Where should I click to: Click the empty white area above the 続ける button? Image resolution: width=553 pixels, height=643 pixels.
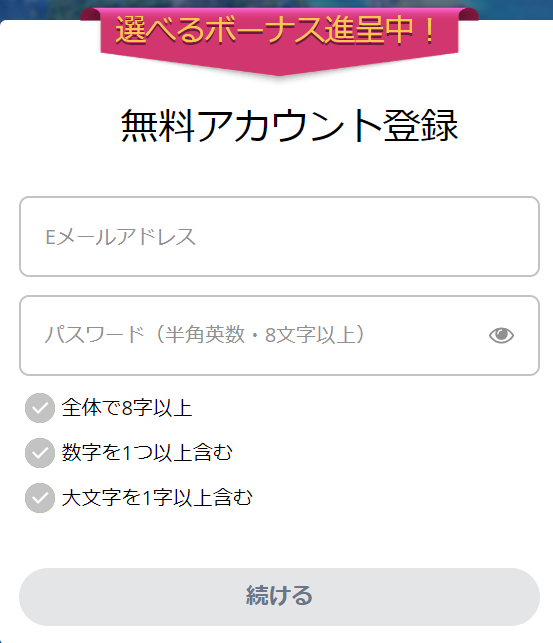click(x=279, y=541)
